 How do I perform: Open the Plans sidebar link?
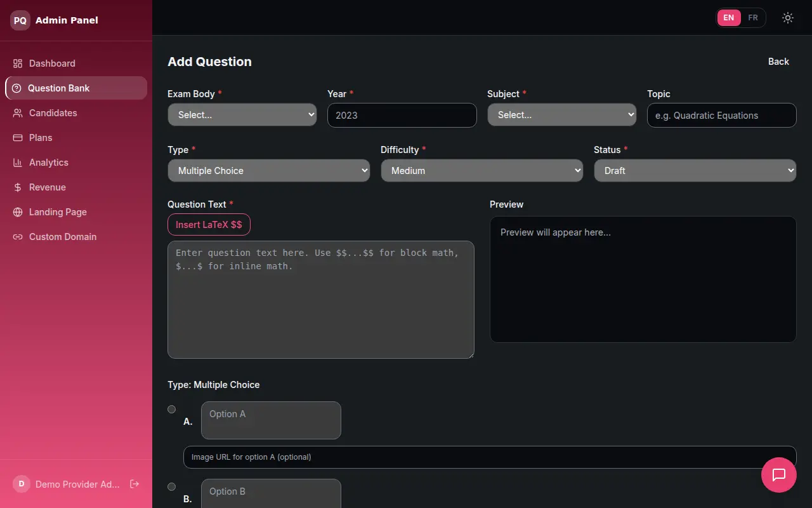click(x=76, y=138)
